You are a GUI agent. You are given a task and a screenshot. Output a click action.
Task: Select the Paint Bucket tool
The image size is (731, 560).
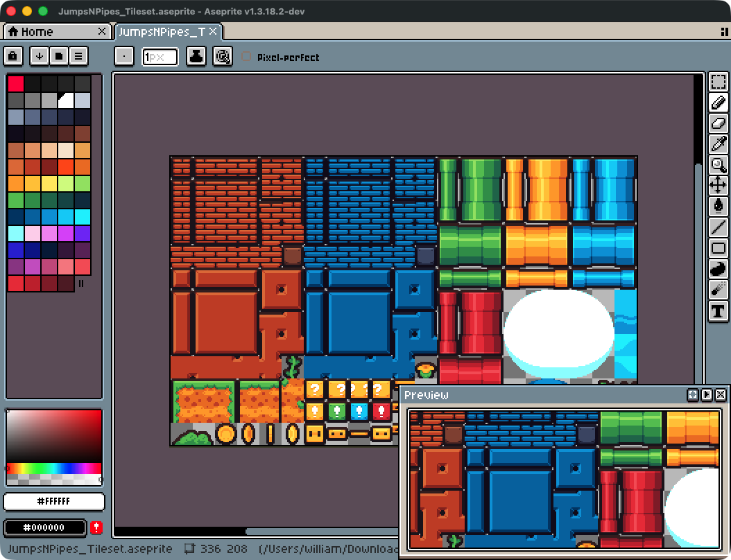pyautogui.click(x=718, y=206)
